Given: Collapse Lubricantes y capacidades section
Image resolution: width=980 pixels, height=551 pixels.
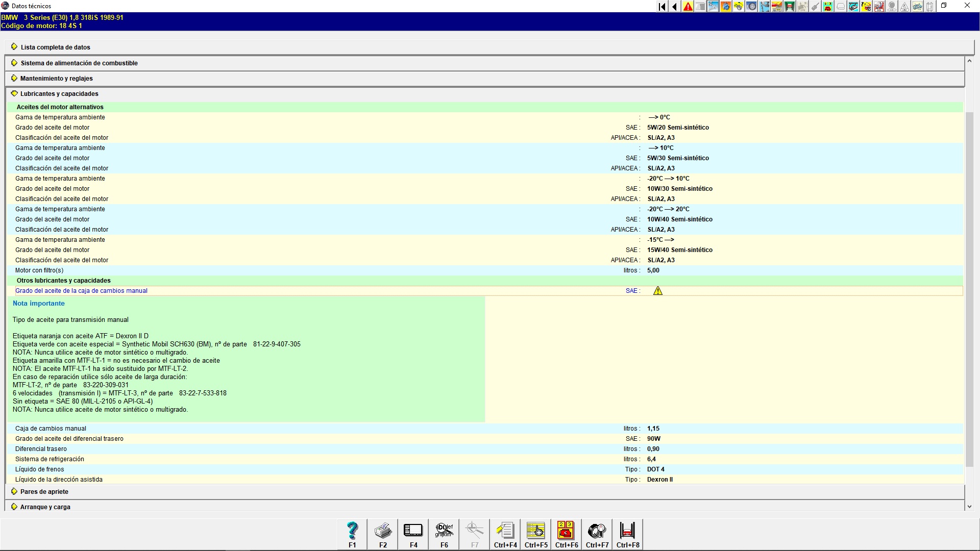Looking at the screenshot, I should click(59, 94).
